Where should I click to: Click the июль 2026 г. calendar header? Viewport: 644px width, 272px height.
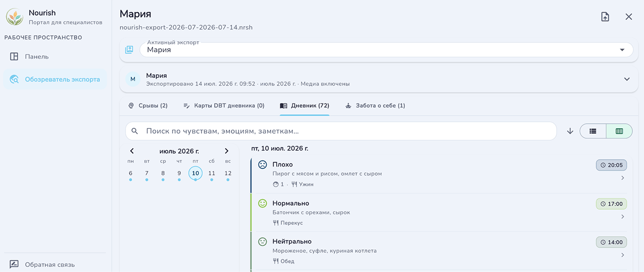(x=179, y=151)
